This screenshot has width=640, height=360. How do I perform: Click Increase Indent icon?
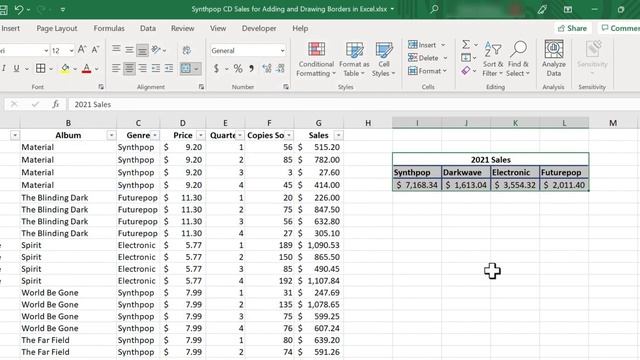tap(169, 69)
